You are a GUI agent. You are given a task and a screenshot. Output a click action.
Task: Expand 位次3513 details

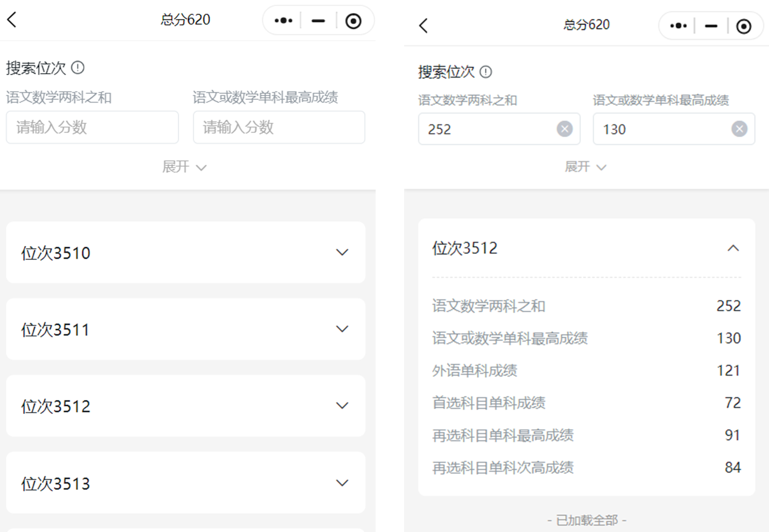[x=342, y=483]
